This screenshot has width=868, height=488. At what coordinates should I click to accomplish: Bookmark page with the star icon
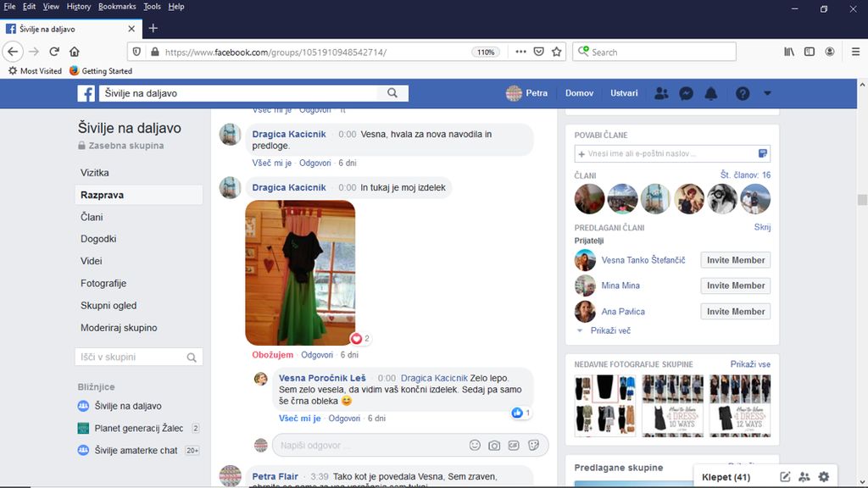point(557,52)
